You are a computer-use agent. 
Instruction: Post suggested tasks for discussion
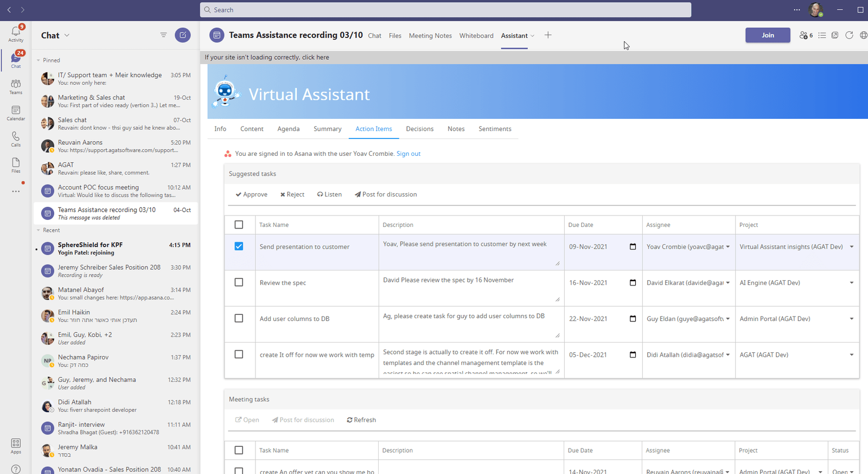click(x=386, y=194)
